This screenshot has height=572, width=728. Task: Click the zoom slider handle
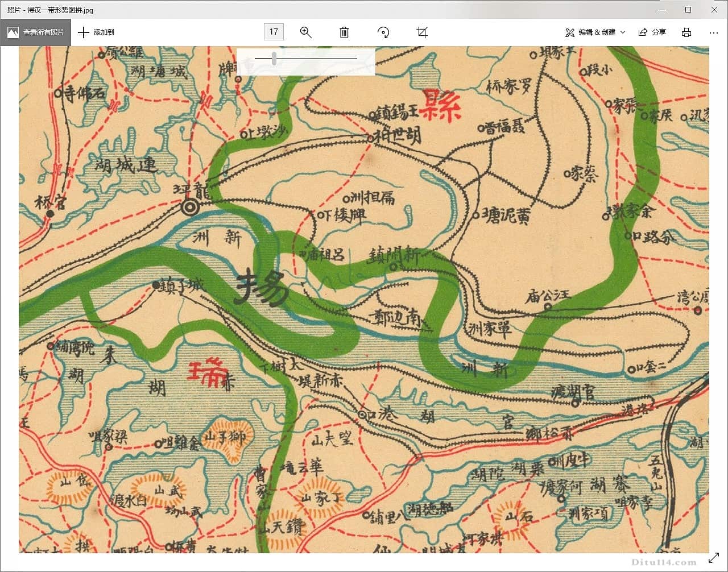(274, 59)
